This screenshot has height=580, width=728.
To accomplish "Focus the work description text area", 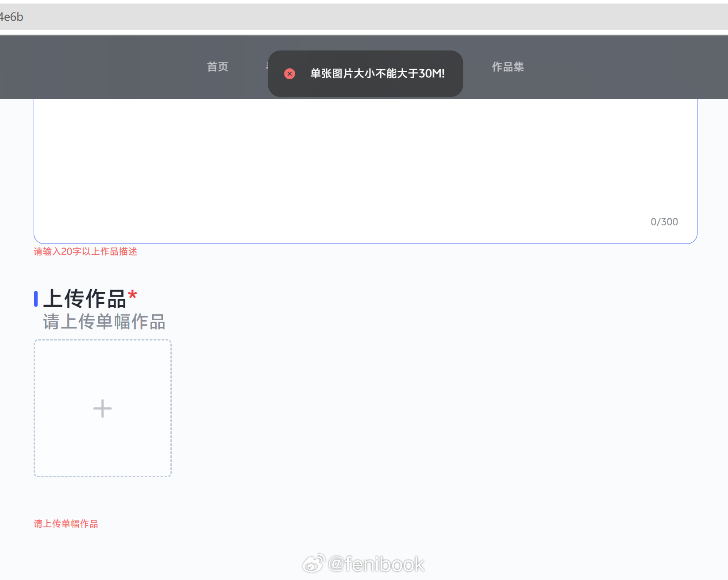I will 366,170.
